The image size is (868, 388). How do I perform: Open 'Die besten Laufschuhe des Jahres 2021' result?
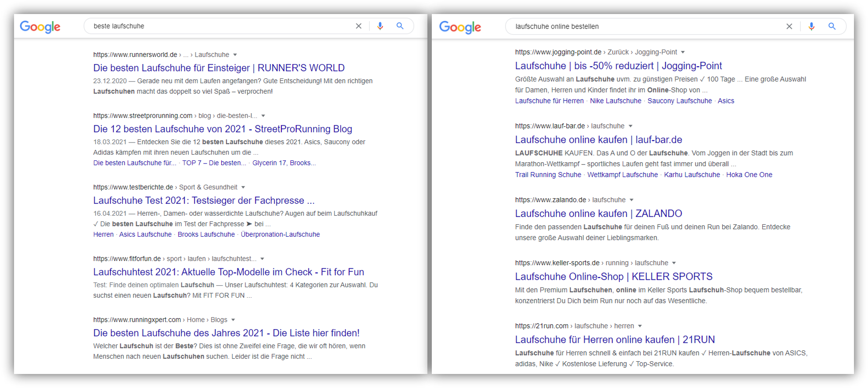226,333
